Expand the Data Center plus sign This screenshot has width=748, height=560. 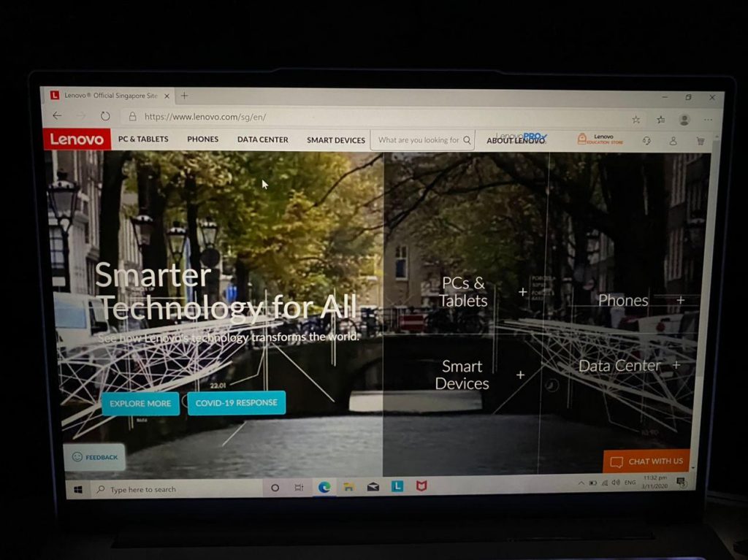click(676, 365)
